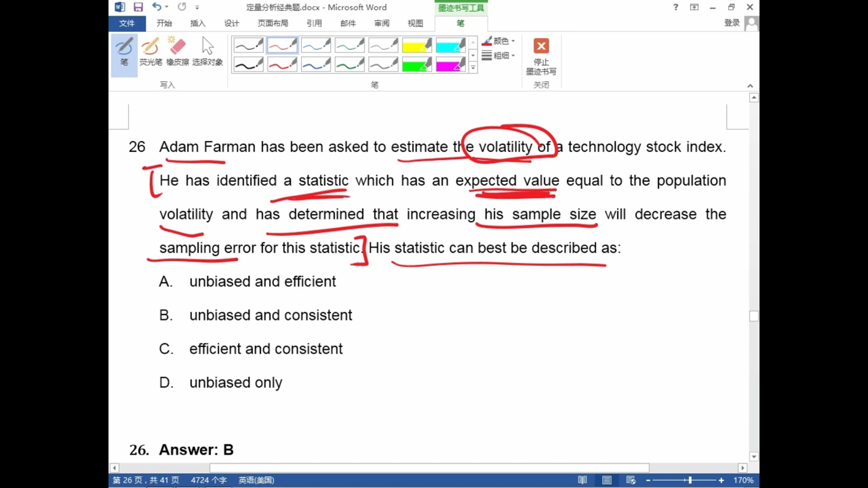Click the Undo arrow icon
Viewport: 868px width, 488px height.
tap(156, 7)
